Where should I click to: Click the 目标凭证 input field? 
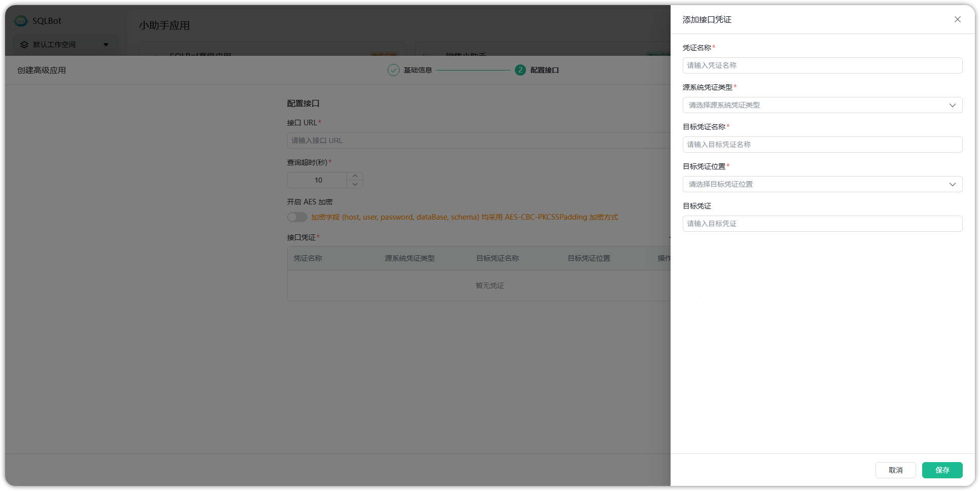point(822,223)
